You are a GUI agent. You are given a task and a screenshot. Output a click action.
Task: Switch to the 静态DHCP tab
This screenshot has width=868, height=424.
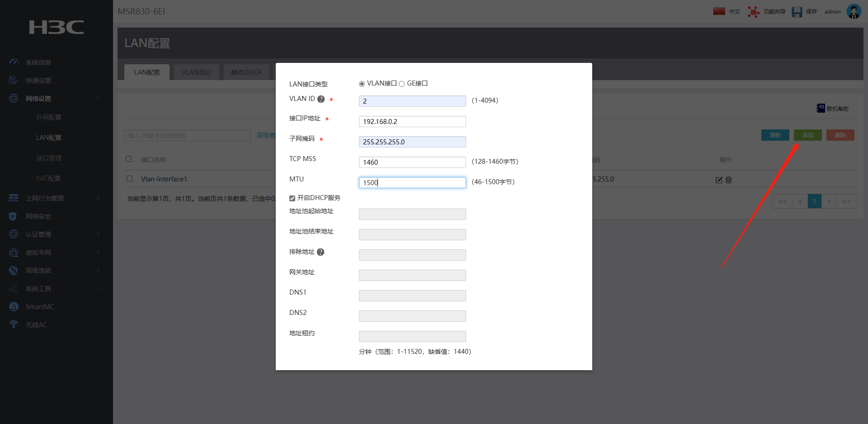[x=246, y=72]
